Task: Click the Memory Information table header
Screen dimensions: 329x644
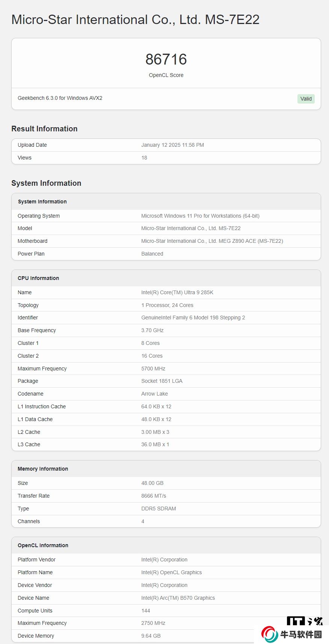Action: point(43,469)
